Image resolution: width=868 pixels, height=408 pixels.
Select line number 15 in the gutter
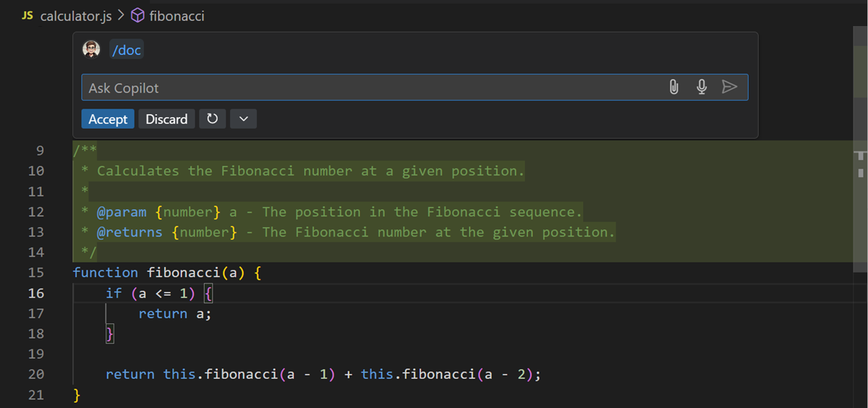click(x=35, y=273)
